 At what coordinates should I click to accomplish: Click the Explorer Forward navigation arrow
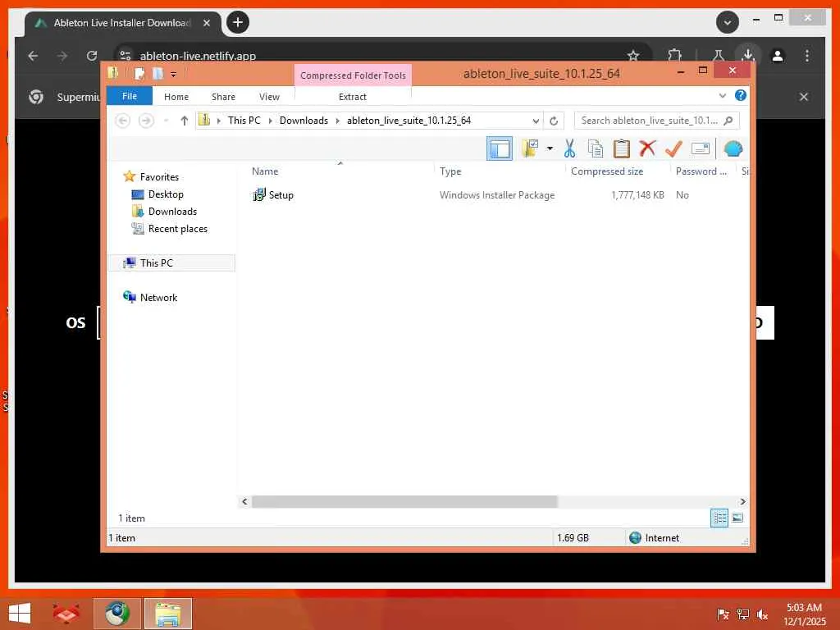click(x=146, y=121)
